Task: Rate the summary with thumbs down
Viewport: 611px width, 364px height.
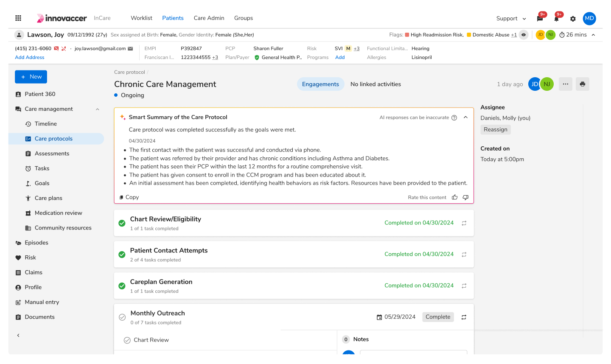Action: pyautogui.click(x=465, y=197)
